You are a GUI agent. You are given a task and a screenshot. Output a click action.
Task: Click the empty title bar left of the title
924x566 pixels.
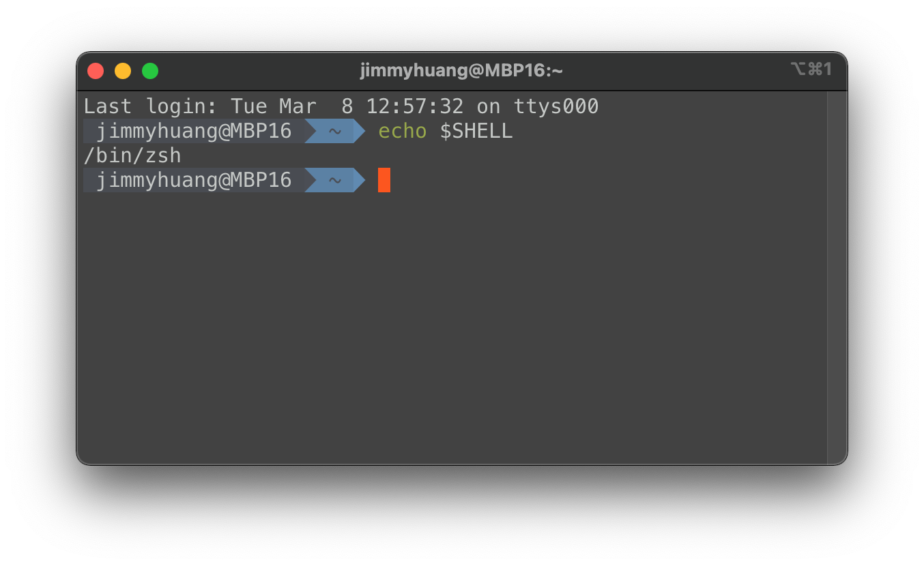coord(259,71)
